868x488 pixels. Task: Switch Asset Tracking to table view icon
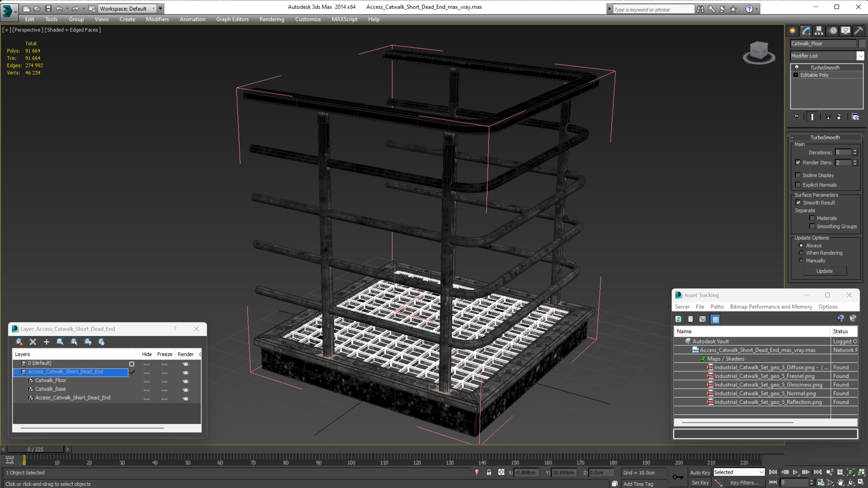[715, 319]
